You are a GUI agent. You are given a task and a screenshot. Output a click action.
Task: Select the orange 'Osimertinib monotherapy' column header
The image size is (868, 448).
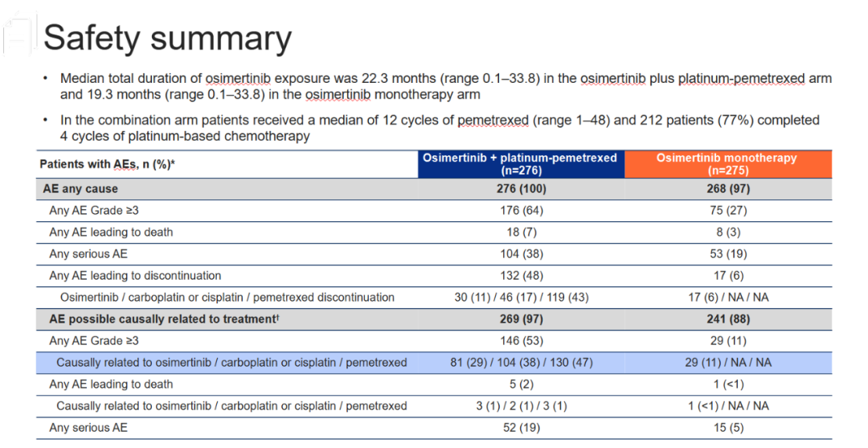tap(727, 164)
